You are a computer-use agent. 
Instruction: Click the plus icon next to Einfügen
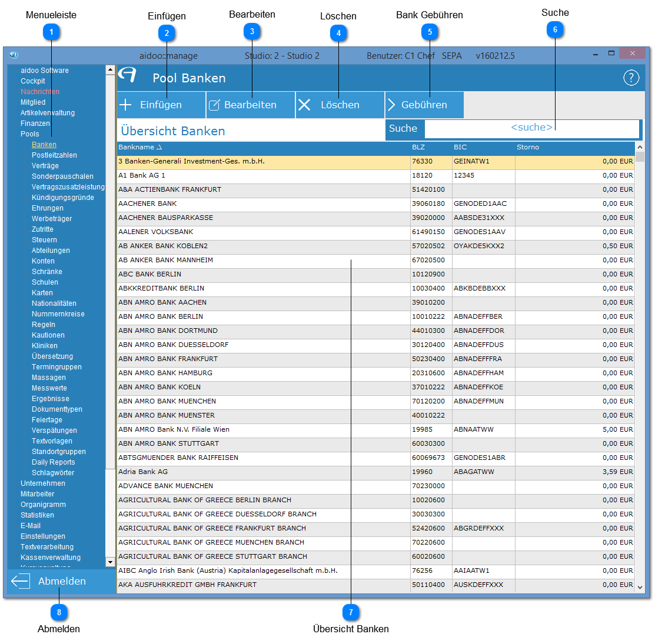[125, 105]
